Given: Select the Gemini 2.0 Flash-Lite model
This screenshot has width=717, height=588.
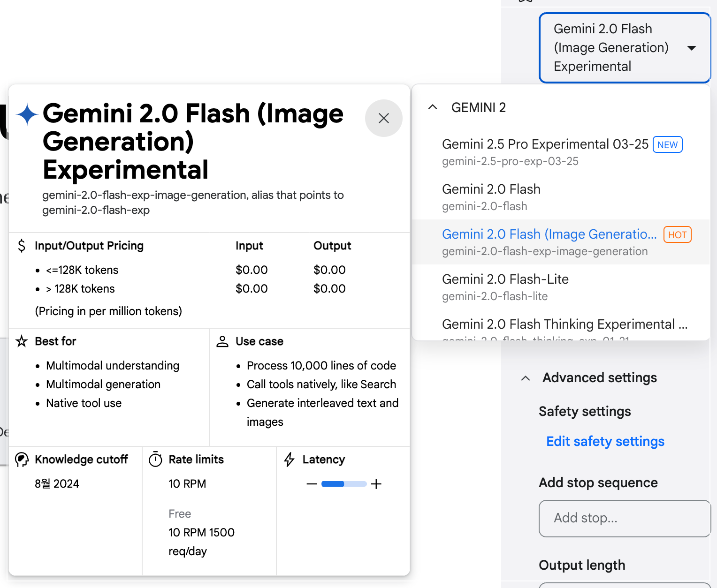Looking at the screenshot, I should [505, 279].
